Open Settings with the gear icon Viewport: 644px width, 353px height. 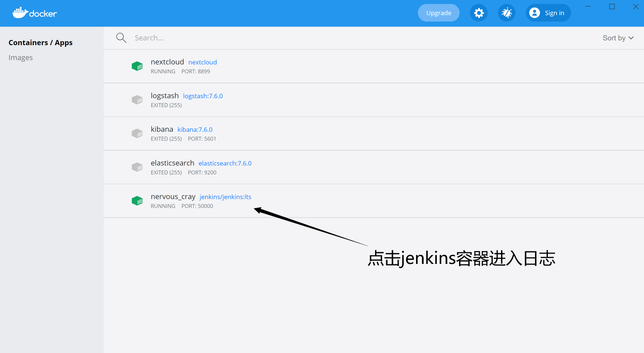pyautogui.click(x=479, y=13)
